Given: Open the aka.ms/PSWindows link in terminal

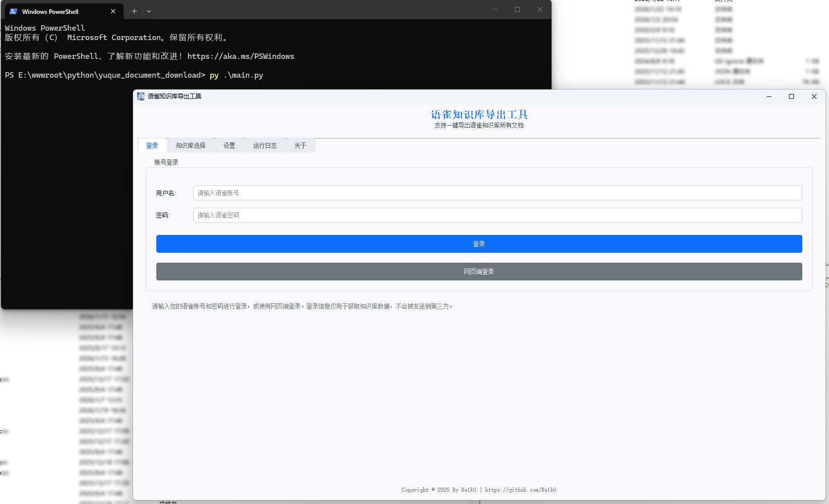Looking at the screenshot, I should point(240,56).
